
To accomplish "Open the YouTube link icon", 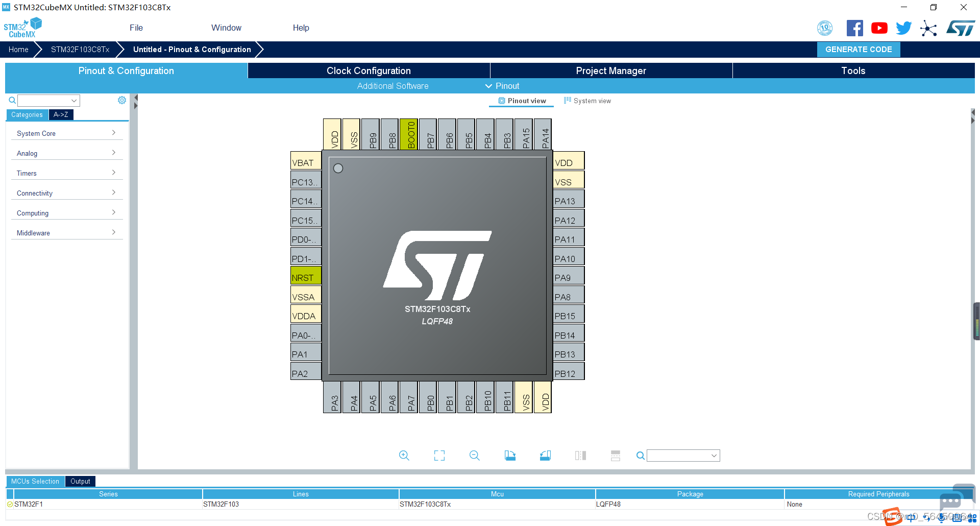I will [x=879, y=28].
